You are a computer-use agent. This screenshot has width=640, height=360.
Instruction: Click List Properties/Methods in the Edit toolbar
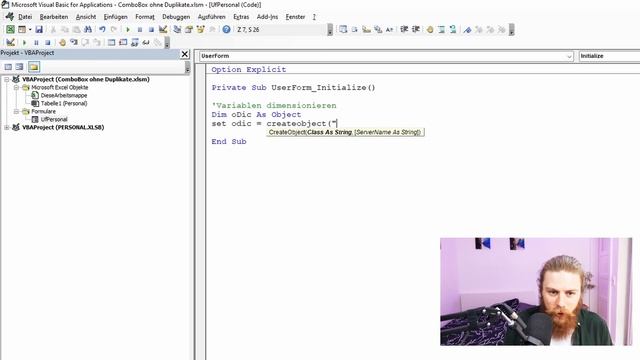[343, 29]
